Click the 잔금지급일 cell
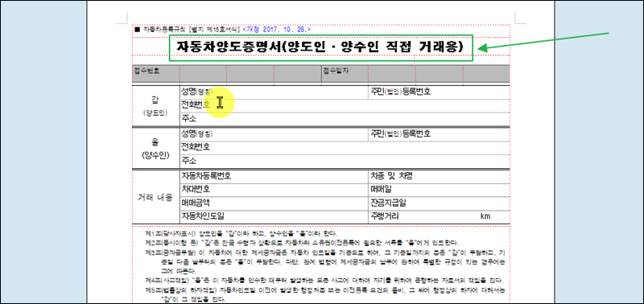The width and height of the screenshot is (644, 304). click(x=439, y=203)
